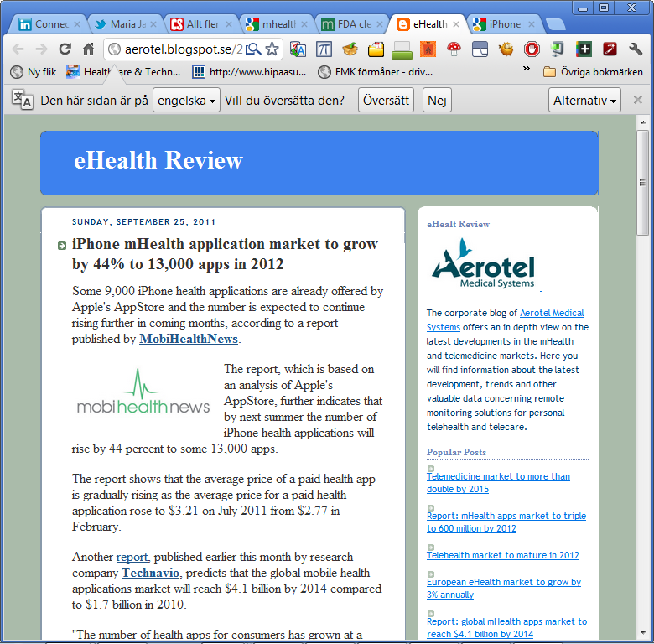Switch to the Allt fler tab
This screenshot has width=654, height=644.
[200, 24]
